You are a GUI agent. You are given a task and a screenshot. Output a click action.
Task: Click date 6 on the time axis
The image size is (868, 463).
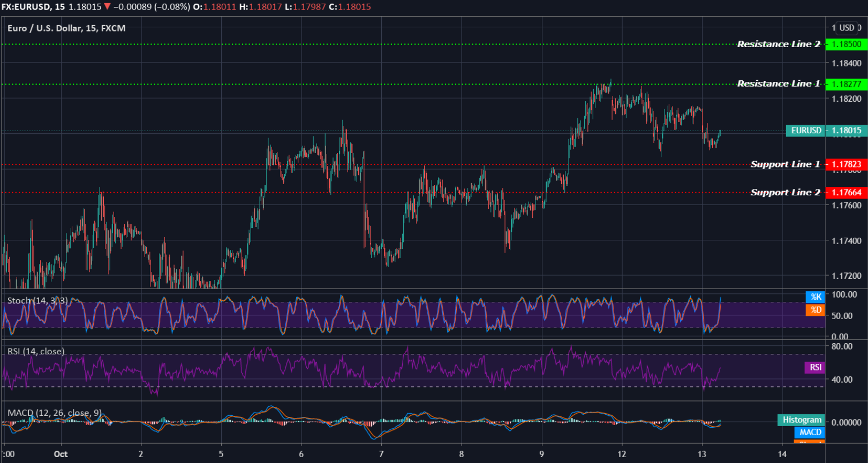301,454
